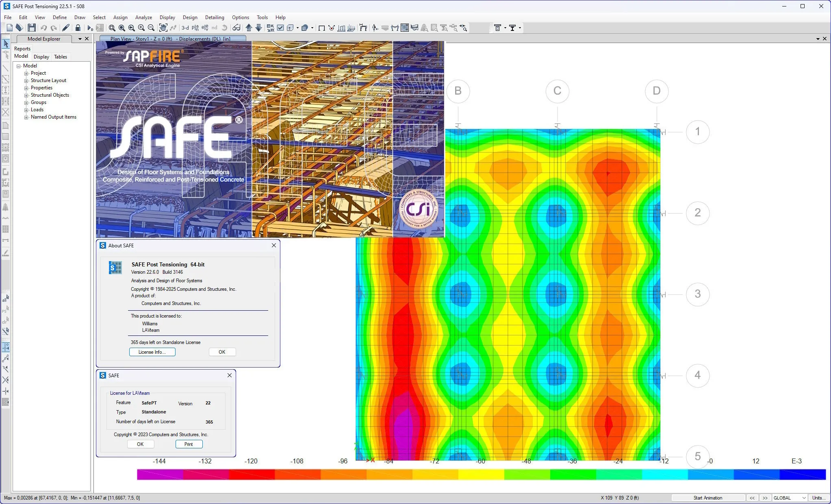Viewport: 831px width, 504px height.
Task: Open the Define menu
Action: click(60, 17)
